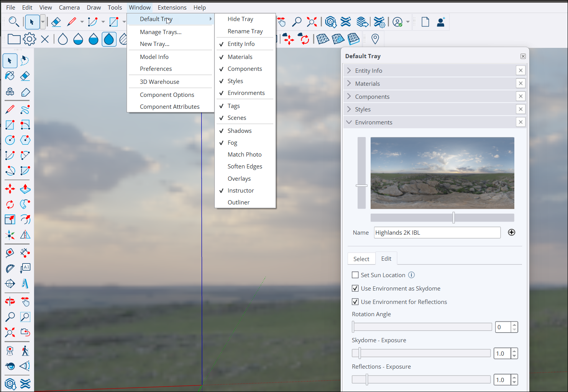Disable Use Environment for Reflections
The width and height of the screenshot is (568, 392).
[x=355, y=302]
